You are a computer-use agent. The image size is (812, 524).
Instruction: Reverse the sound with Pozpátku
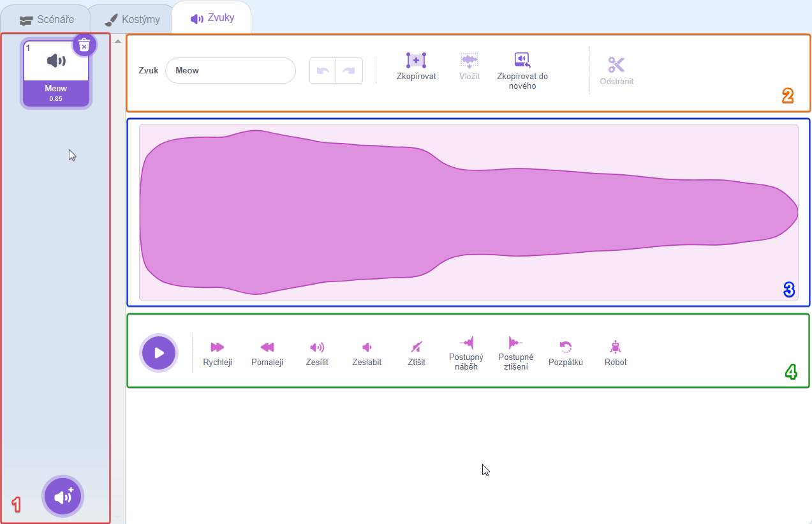click(x=565, y=347)
